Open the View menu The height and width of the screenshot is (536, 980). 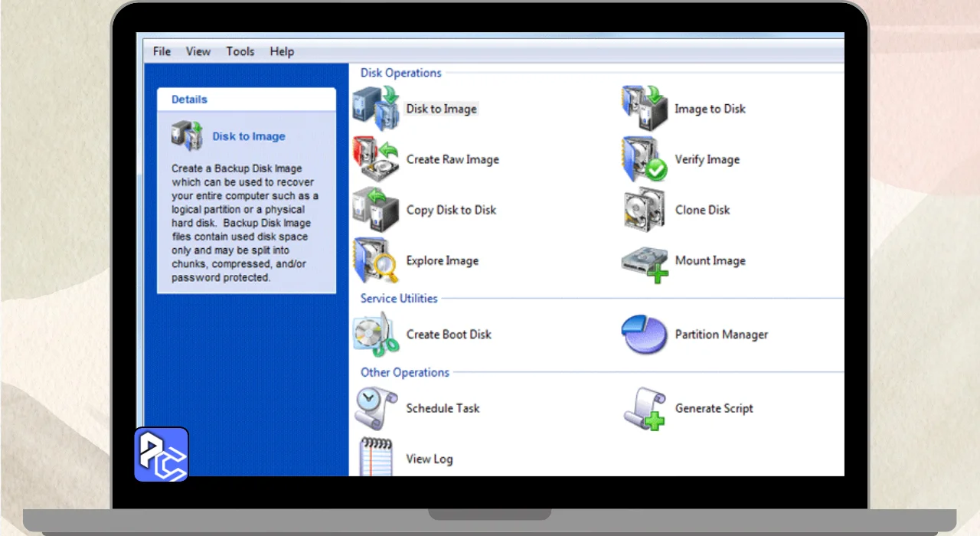(x=198, y=51)
